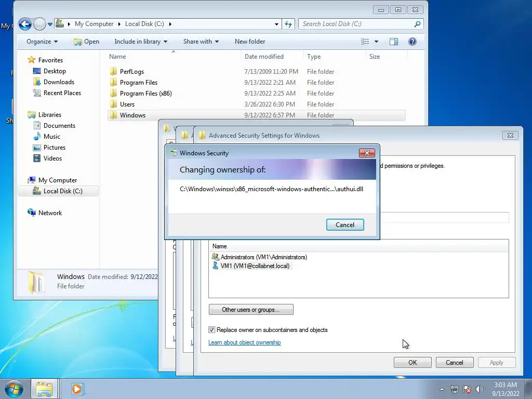Open the Windows Start menu

point(14,389)
